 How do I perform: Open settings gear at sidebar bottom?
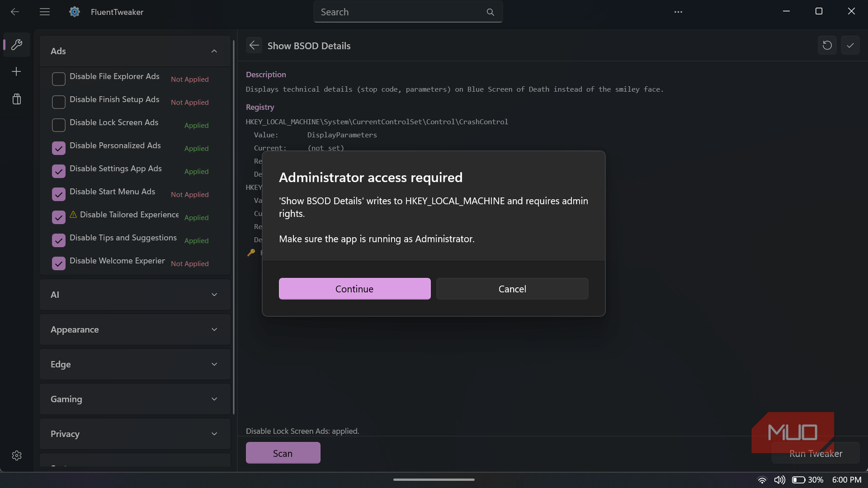(16, 455)
